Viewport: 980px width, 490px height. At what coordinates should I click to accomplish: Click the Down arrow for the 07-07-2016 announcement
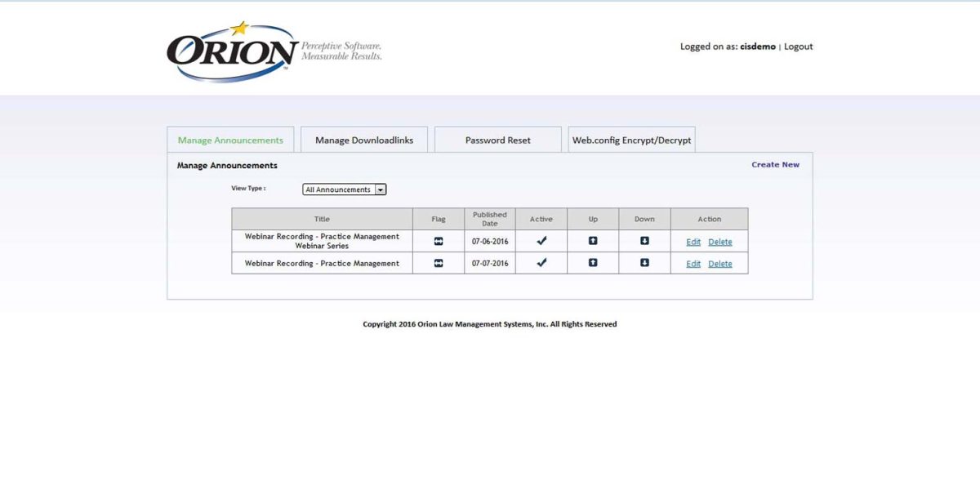tap(644, 263)
